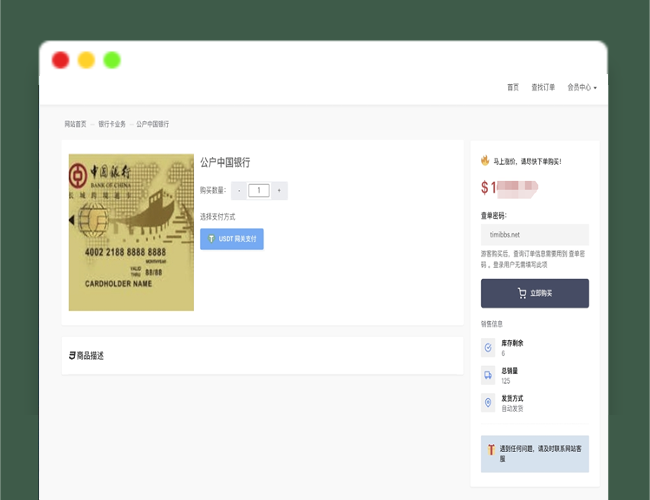Viewport: 650px width, 500px height.
Task: Go to 网站首页 breadcrumb link
Action: click(76, 124)
